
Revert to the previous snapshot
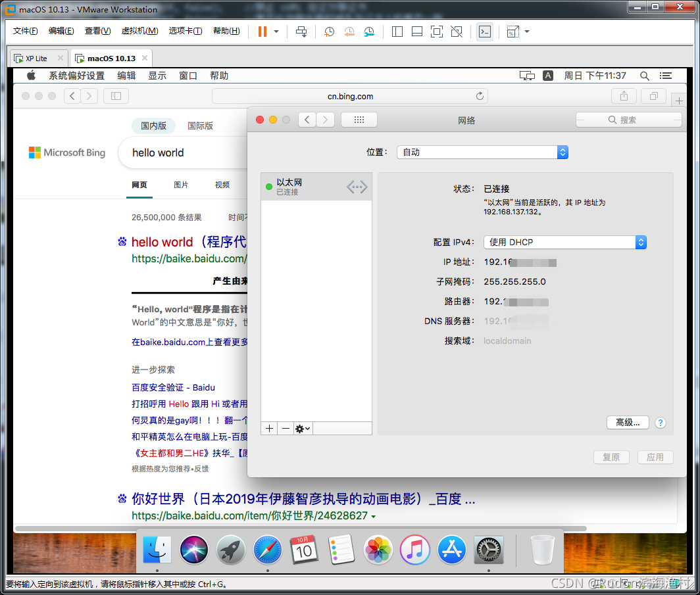tap(349, 31)
